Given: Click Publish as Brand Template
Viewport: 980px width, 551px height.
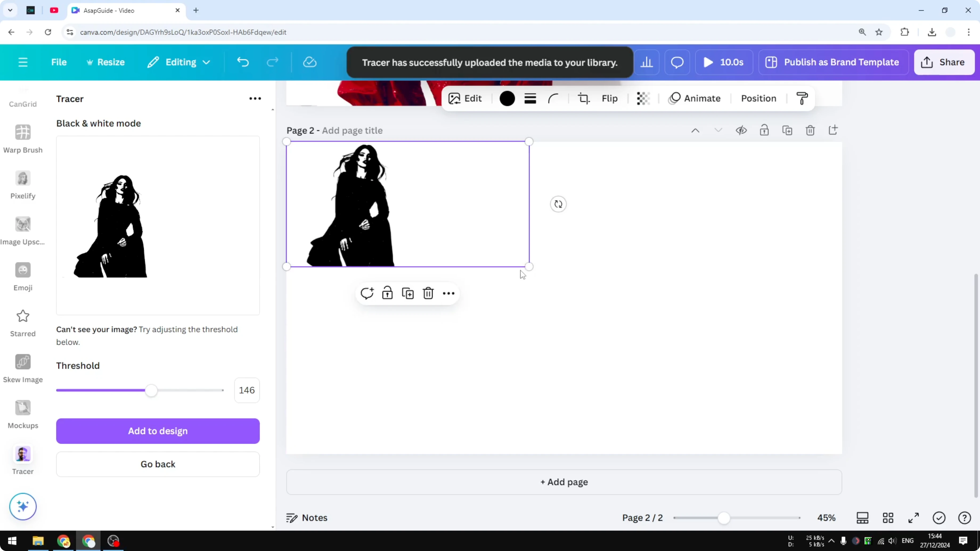Looking at the screenshot, I should click(833, 62).
